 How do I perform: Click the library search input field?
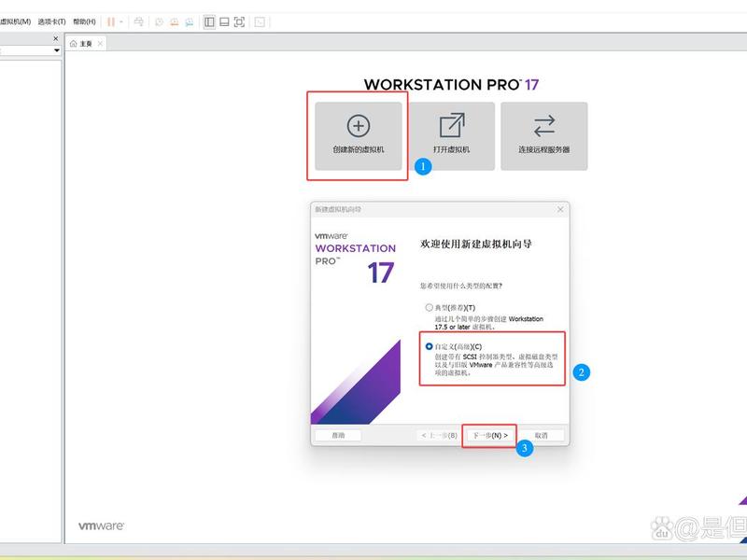(x=26, y=50)
